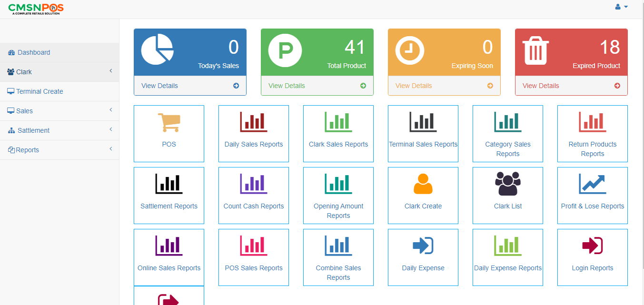Expand the Clark sidebar menu
The width and height of the screenshot is (644, 305).
click(x=59, y=72)
